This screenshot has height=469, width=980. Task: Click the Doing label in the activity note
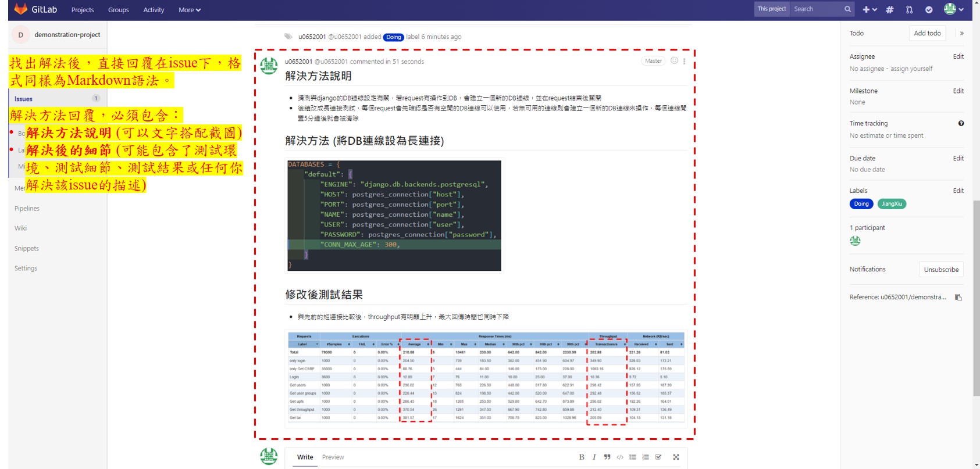point(394,37)
